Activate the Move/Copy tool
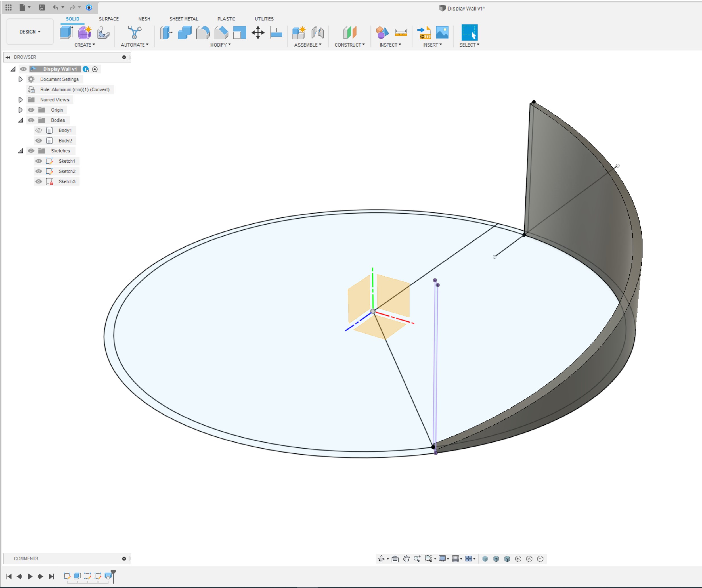Screen dimensions: 702x588 click(x=258, y=32)
